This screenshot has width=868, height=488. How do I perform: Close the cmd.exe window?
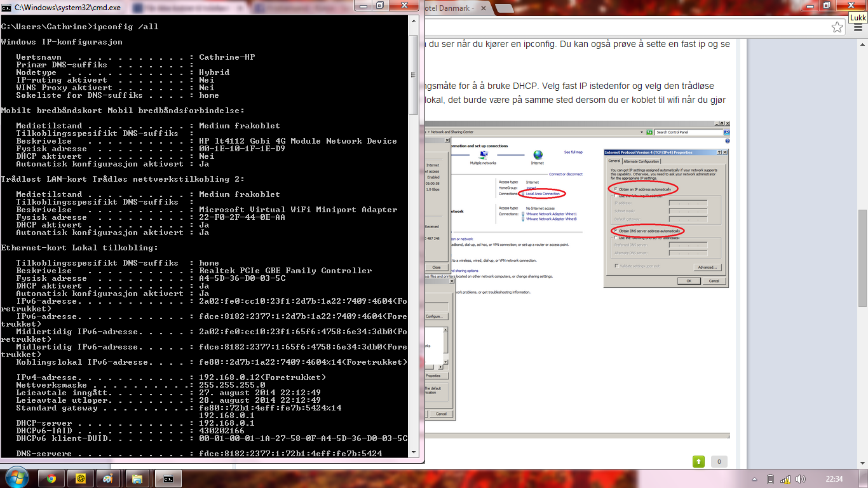404,6
